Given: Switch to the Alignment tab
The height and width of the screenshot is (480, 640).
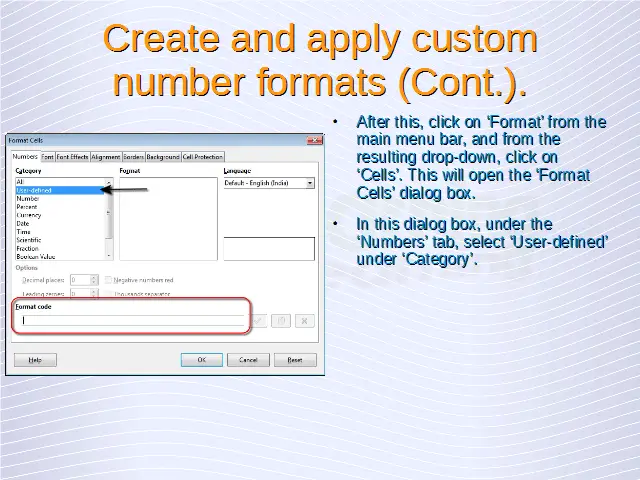Looking at the screenshot, I should (105, 157).
